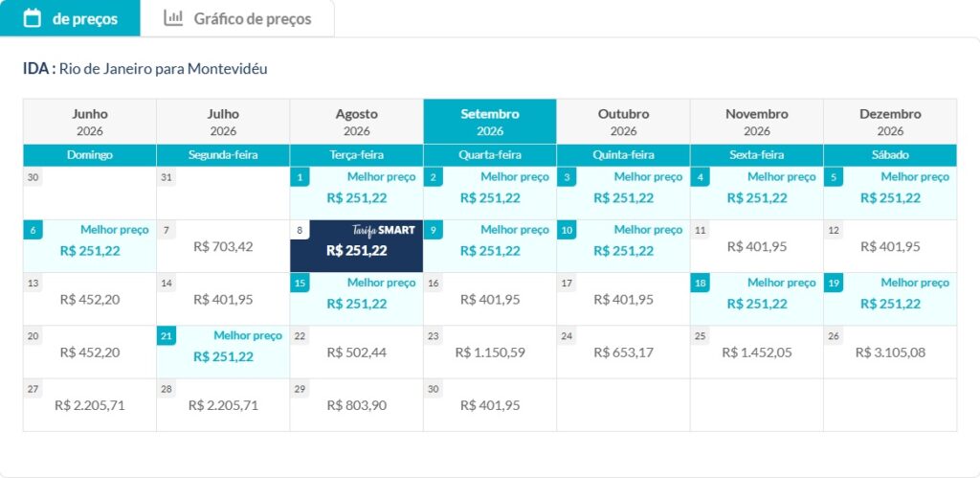This screenshot has height=478, width=980.
Task: Select the Outubro 2026 month tab
Action: (623, 122)
